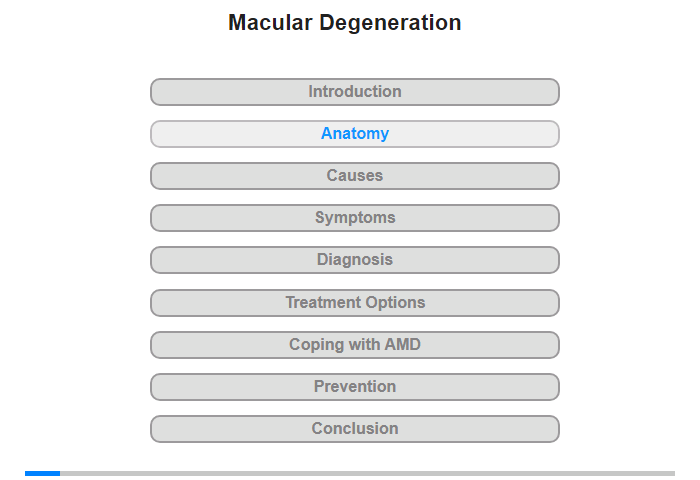Image resolution: width=700 pixels, height=480 pixels.
Task: Click the Macular Degeneration title heading
Action: pos(345,23)
